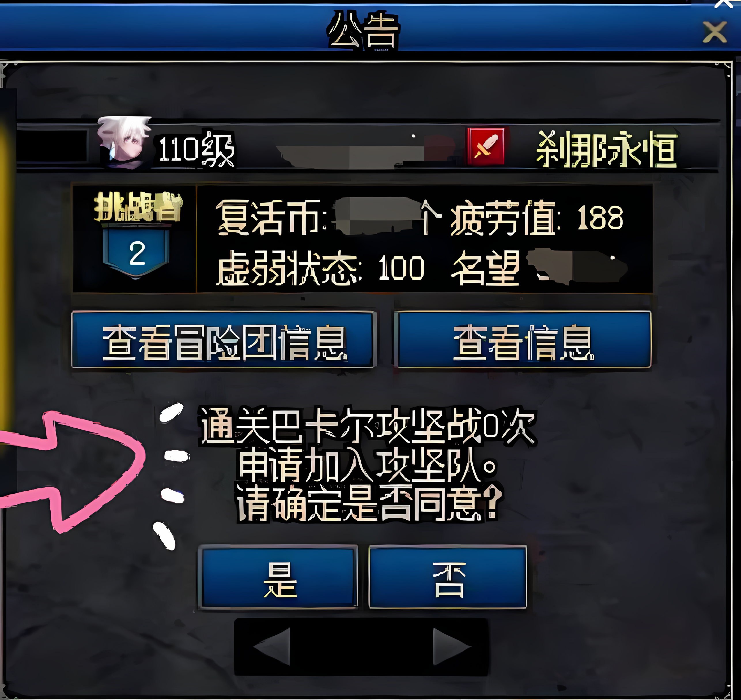Click the white-haired character avatar
The width and height of the screenshot is (741, 700).
pos(124,142)
